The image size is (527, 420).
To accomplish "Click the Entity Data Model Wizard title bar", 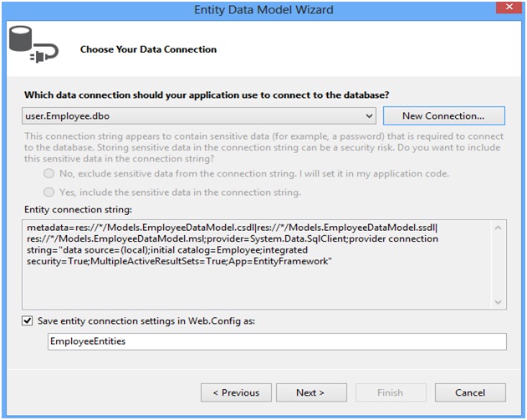I will pos(251,9).
